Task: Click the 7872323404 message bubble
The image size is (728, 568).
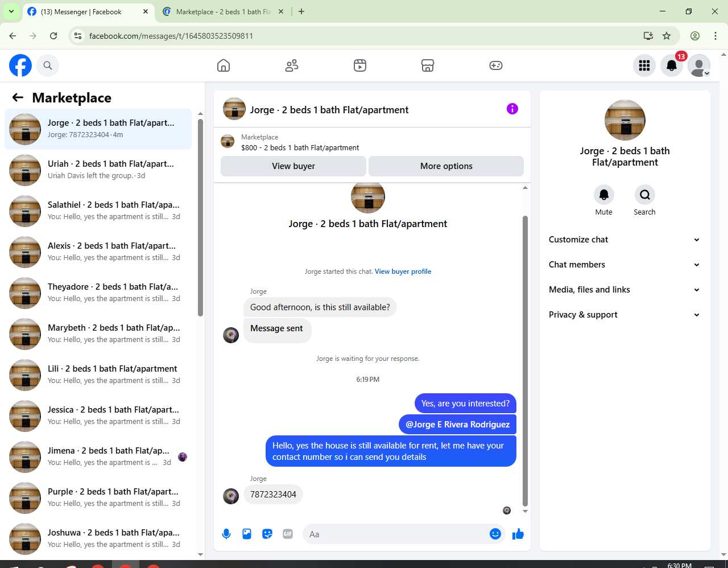Action: pyautogui.click(x=273, y=495)
